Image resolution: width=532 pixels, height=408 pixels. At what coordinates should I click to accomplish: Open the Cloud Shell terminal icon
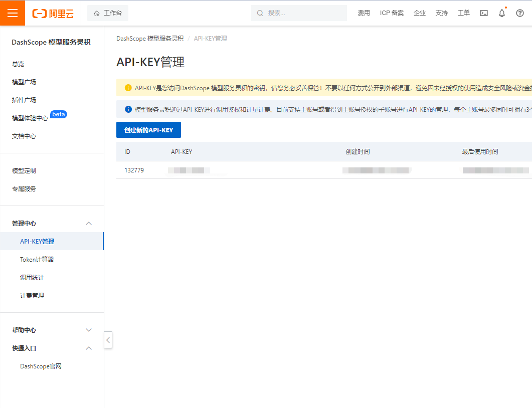484,13
